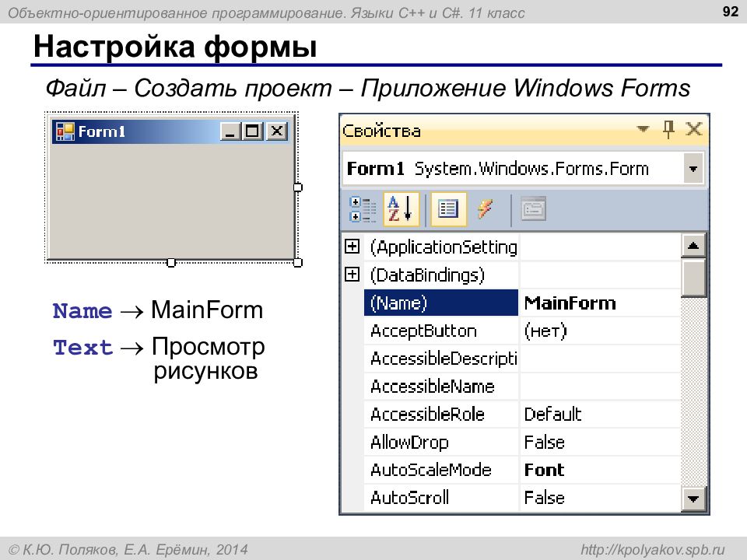The height and width of the screenshot is (560, 747).
Task: Select the AccessibleRole property
Action: (x=441, y=414)
